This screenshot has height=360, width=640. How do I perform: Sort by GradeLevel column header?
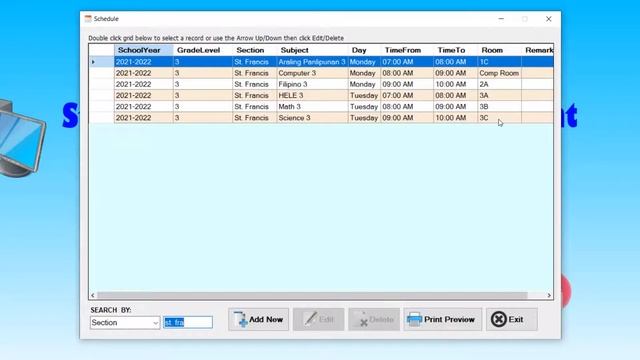[202, 50]
